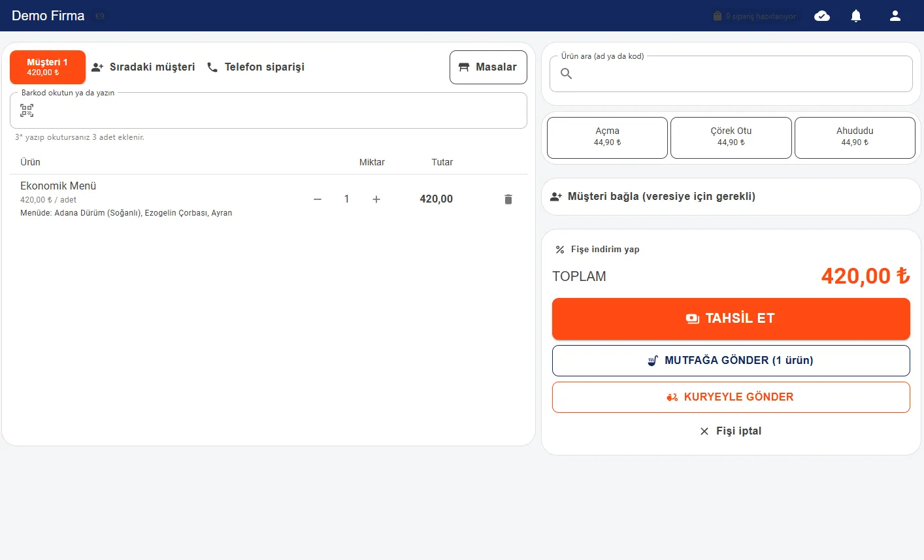This screenshot has width=924, height=560.
Task: Open the Masalar tables view
Action: tap(488, 67)
